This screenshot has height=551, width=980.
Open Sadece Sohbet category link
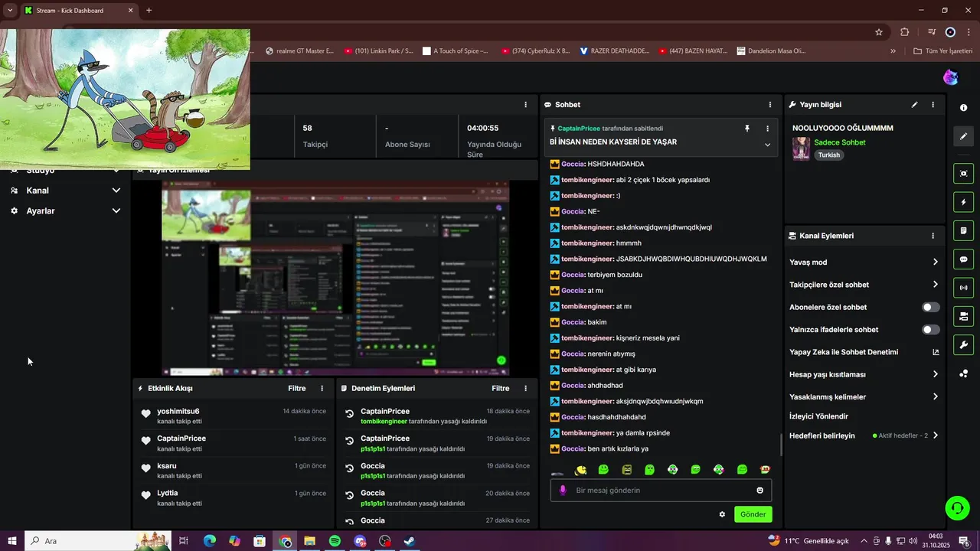pos(840,142)
